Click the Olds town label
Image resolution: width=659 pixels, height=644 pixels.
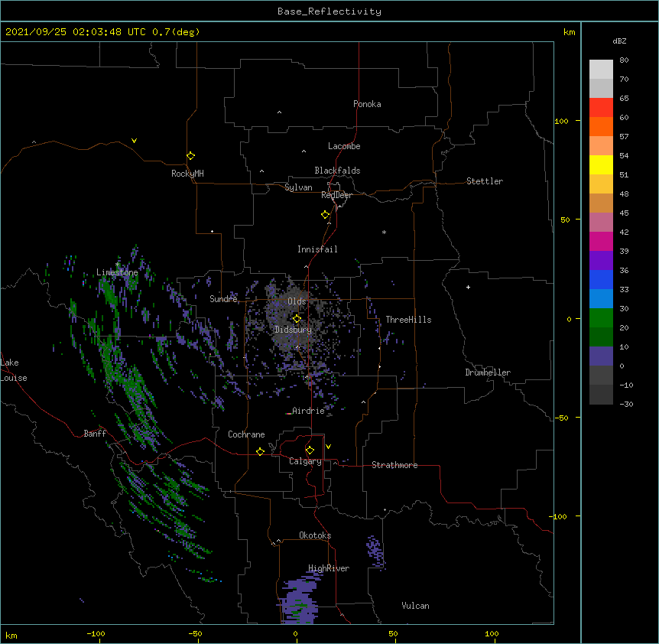point(297,301)
